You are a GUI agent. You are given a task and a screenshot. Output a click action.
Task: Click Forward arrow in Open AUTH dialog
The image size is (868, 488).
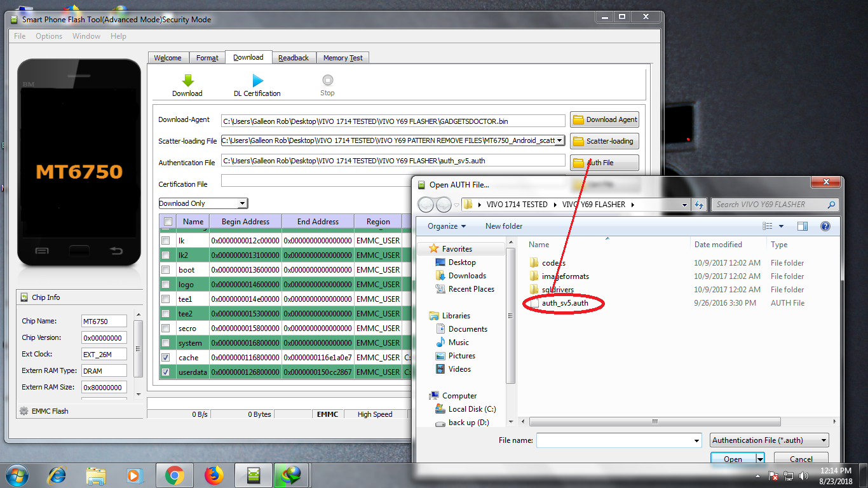[444, 205]
